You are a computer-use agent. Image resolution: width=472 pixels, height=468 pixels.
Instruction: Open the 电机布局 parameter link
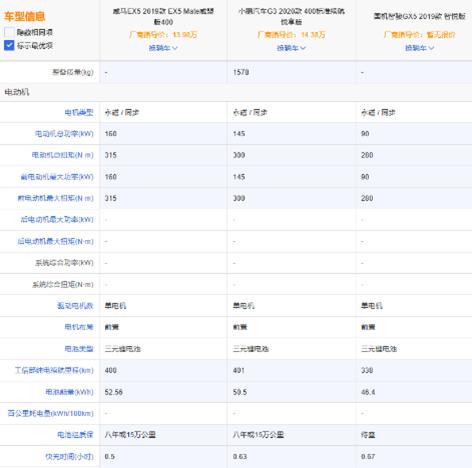[79, 327]
